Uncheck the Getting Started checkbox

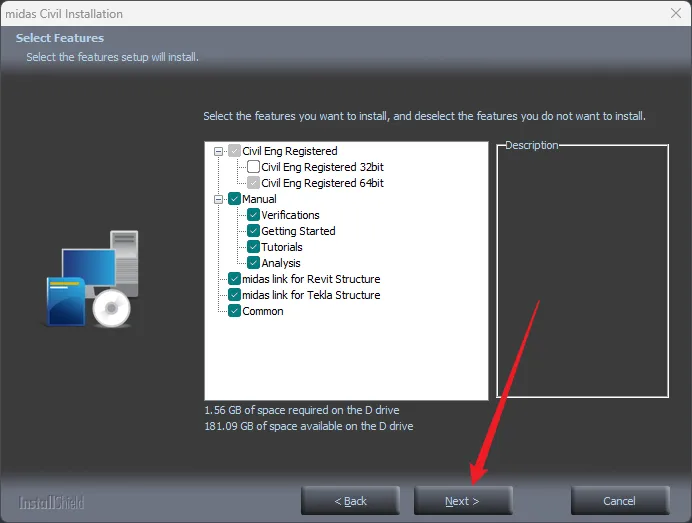tap(253, 231)
